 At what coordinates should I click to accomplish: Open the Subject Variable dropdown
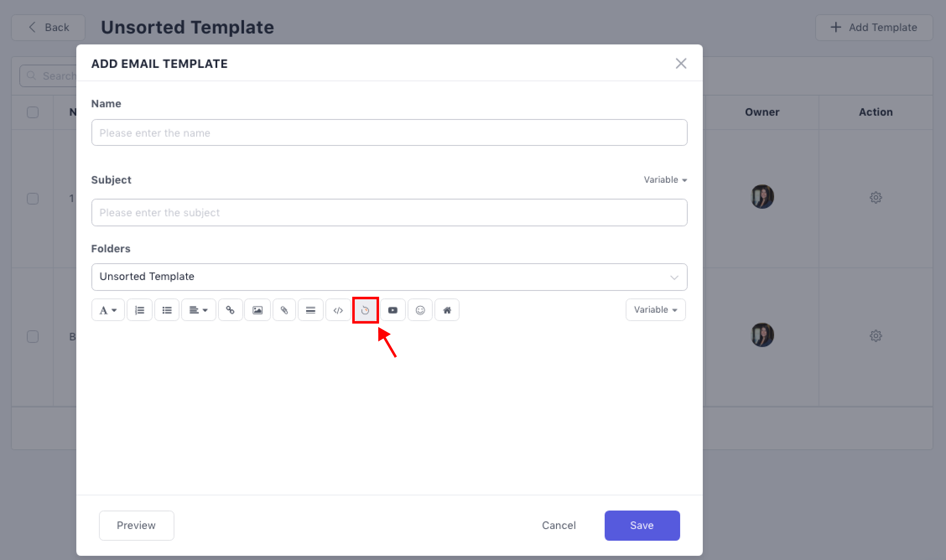[665, 180]
